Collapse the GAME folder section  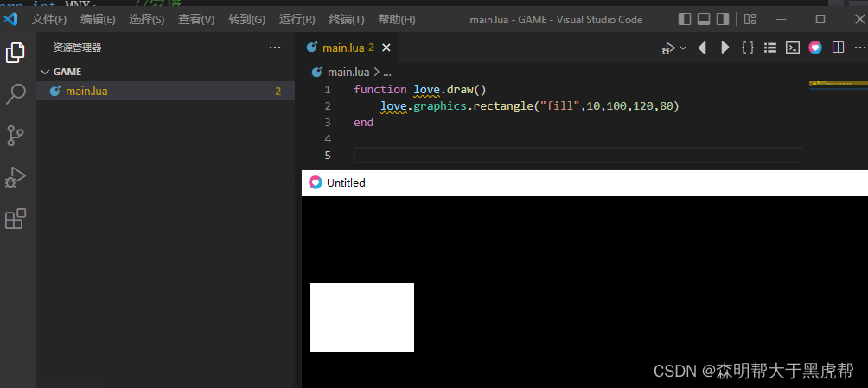[45, 72]
